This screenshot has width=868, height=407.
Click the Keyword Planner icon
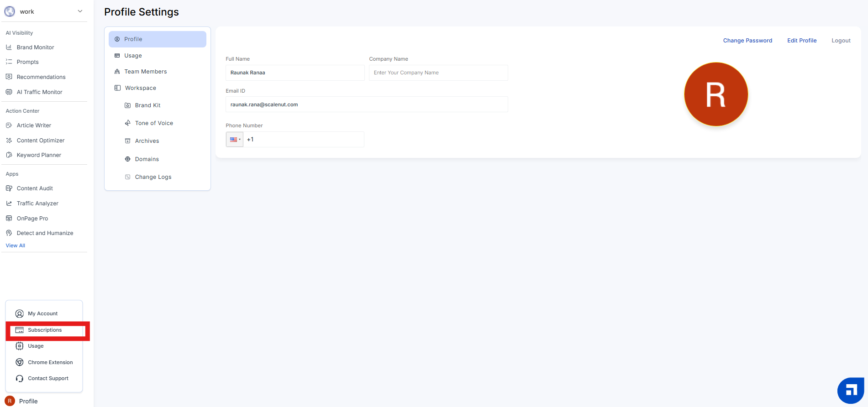pyautogui.click(x=9, y=155)
